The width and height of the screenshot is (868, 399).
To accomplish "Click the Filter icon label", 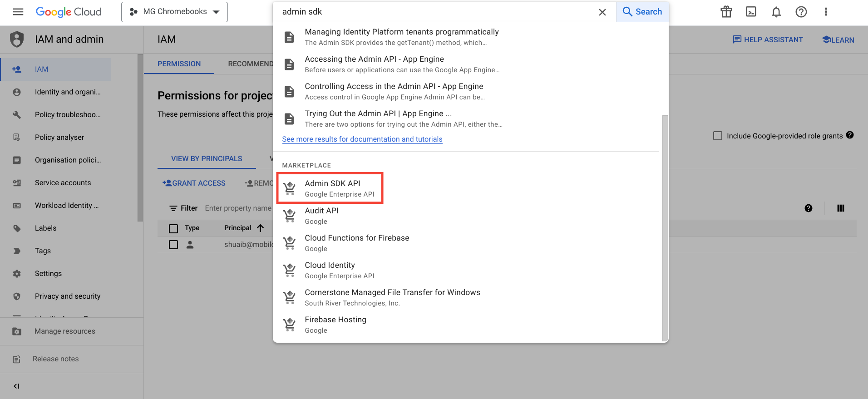I will click(183, 208).
